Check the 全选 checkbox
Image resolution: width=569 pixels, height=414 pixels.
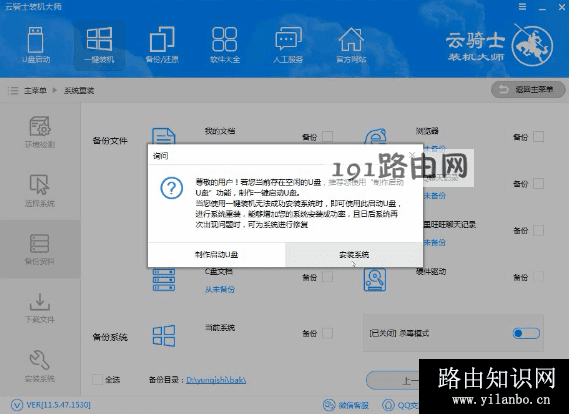coord(97,380)
